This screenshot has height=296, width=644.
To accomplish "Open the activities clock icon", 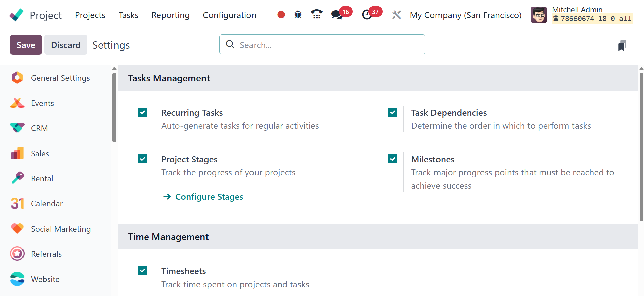I will (x=367, y=15).
